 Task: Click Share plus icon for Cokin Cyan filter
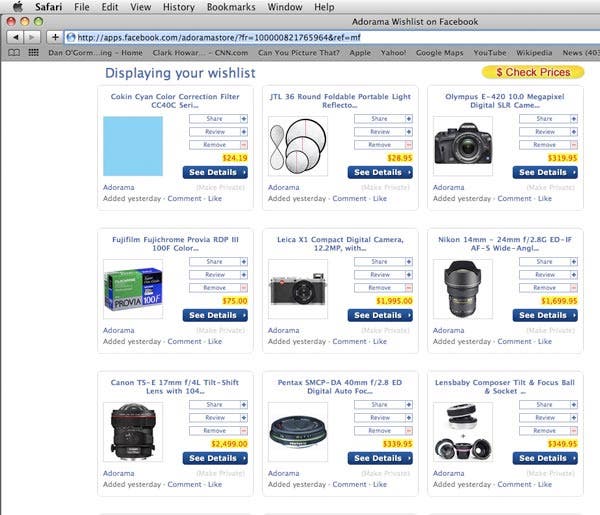[x=244, y=119]
